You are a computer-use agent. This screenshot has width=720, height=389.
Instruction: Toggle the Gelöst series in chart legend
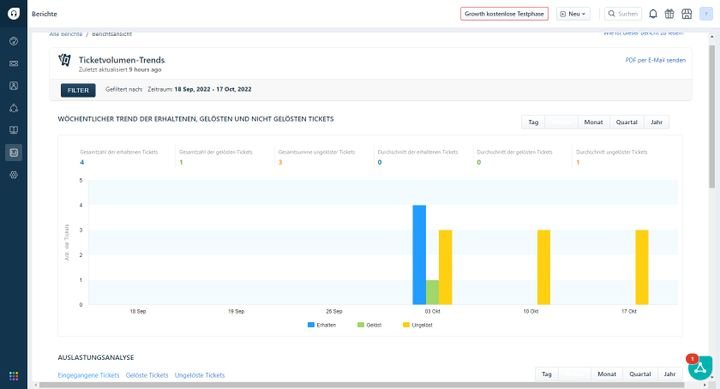[370, 325]
